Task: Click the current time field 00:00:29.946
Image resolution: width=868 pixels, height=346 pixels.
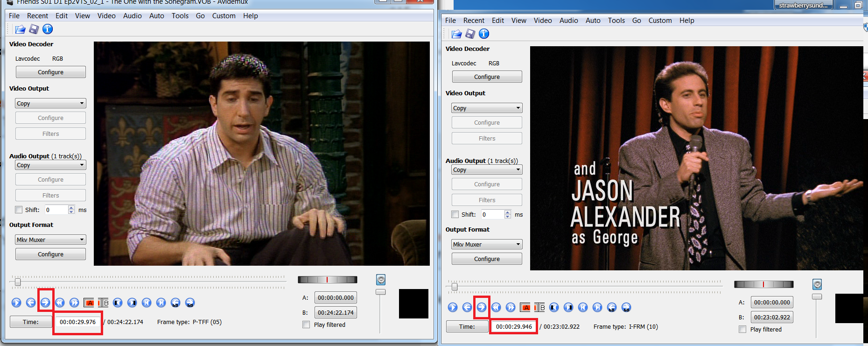Action: click(x=514, y=326)
